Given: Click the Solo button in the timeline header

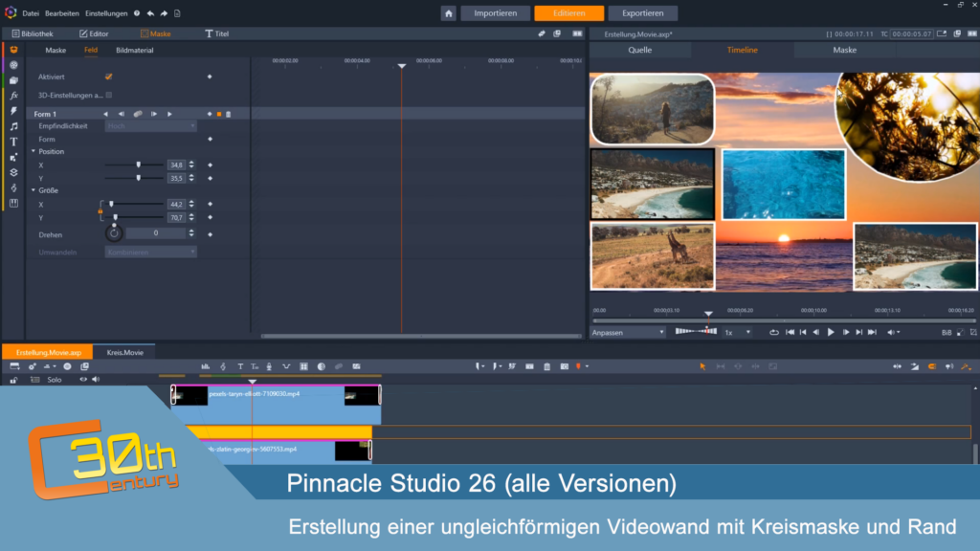Looking at the screenshot, I should [x=55, y=380].
